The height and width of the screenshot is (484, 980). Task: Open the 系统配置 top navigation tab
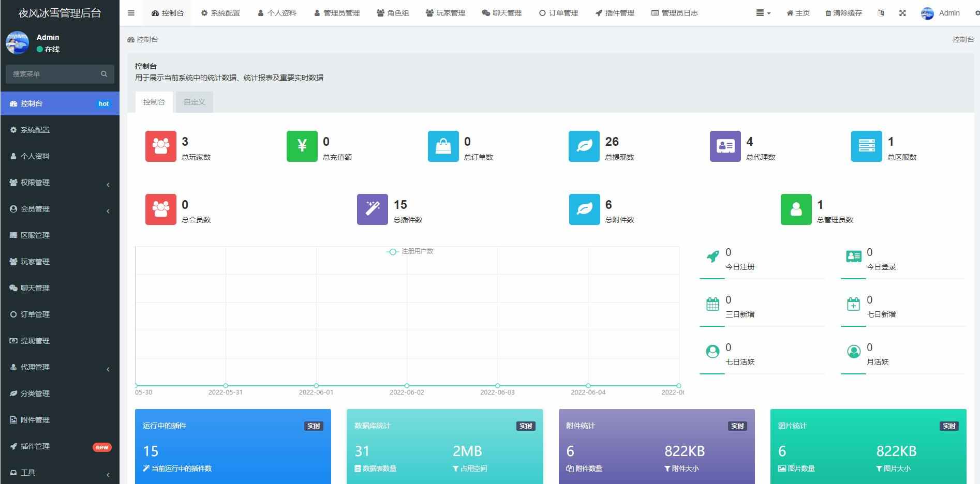click(x=220, y=13)
